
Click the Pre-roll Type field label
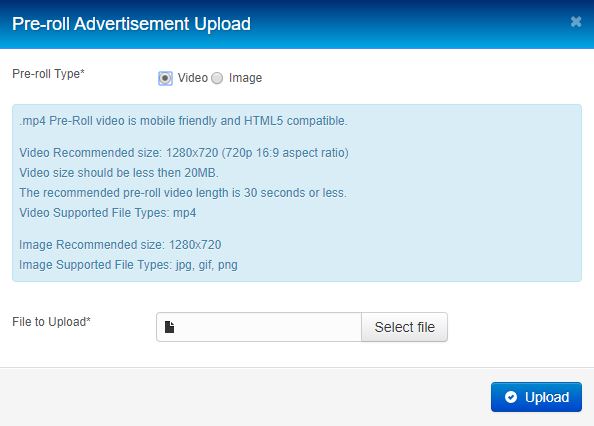48,74
